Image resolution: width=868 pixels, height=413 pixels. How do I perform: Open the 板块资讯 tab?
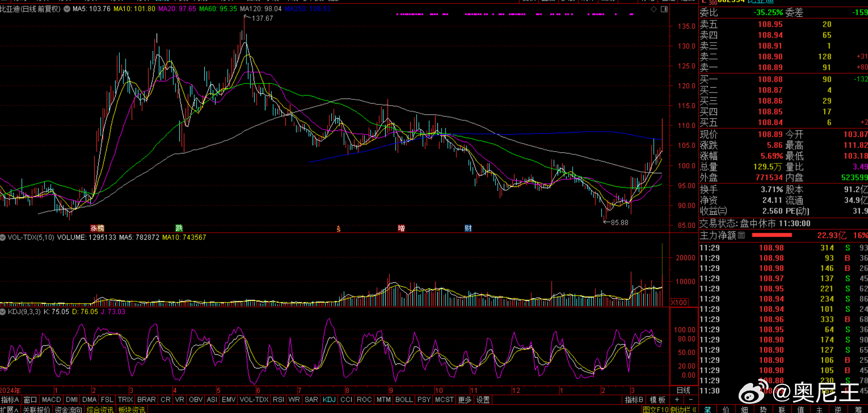pyautogui.click(x=132, y=409)
